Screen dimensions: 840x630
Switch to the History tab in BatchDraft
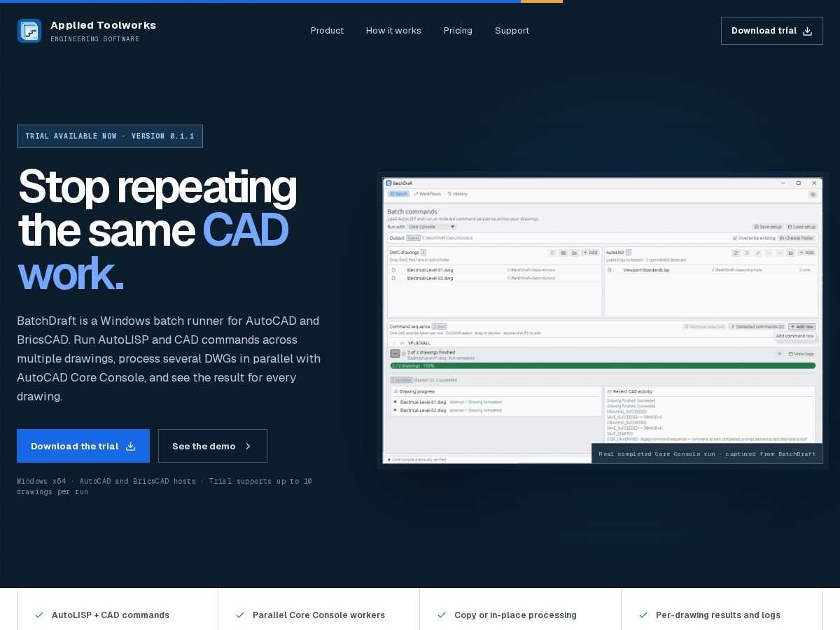click(457, 194)
